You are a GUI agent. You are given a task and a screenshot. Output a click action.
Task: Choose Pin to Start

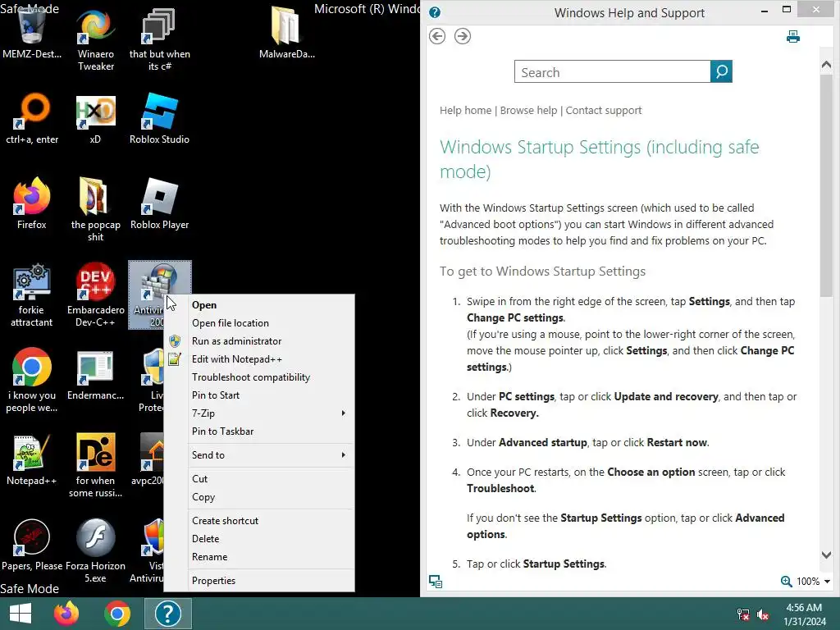click(x=259, y=395)
